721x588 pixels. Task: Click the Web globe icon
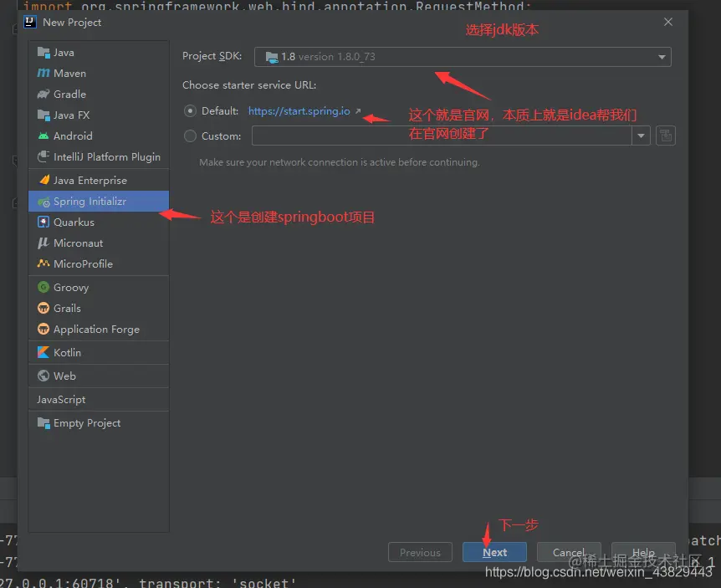tap(43, 376)
